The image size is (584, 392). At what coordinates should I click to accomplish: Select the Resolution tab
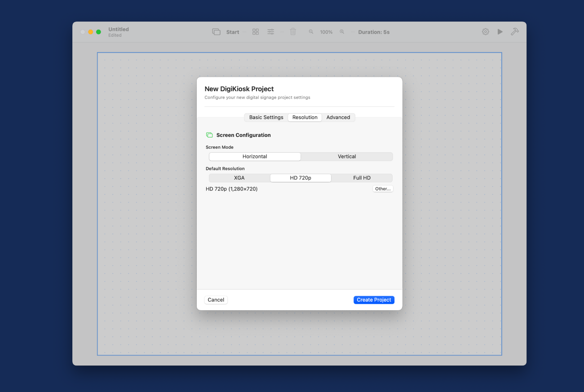pos(305,117)
